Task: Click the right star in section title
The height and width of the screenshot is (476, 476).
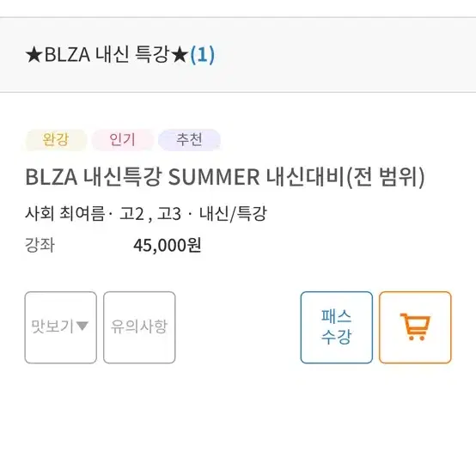Action: pyautogui.click(x=180, y=55)
